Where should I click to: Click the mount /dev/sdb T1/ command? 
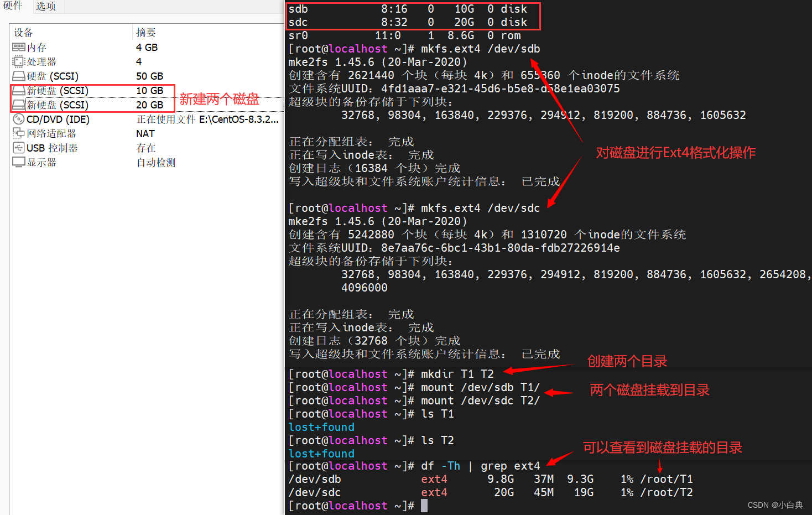tap(414, 388)
